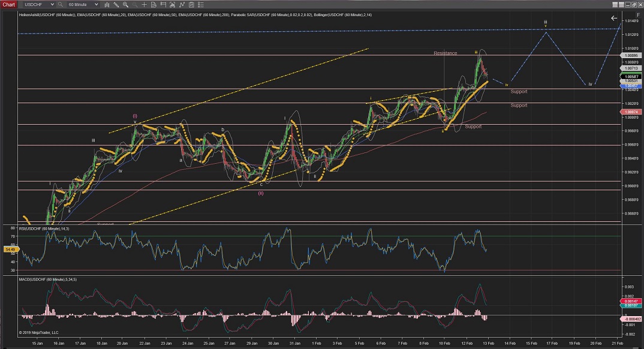Click the -0.000402 MACD histogram marker
Viewport: 644px width, 349px height.
[x=631, y=319]
